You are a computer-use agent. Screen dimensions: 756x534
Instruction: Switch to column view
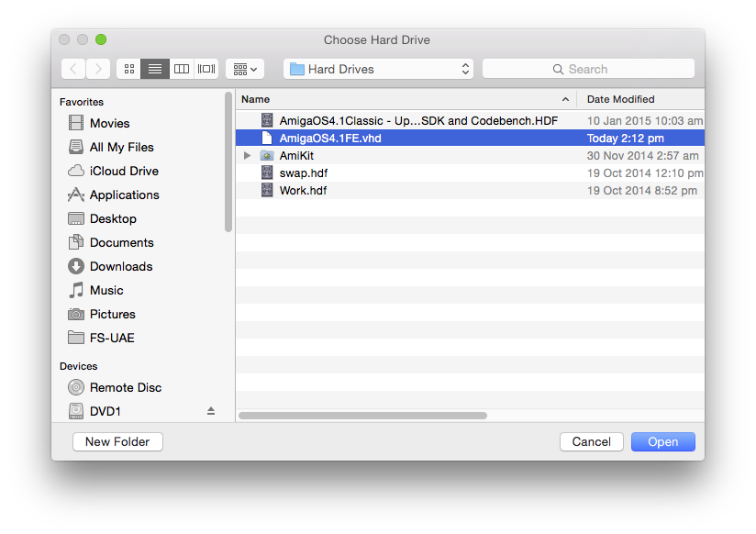tap(182, 69)
